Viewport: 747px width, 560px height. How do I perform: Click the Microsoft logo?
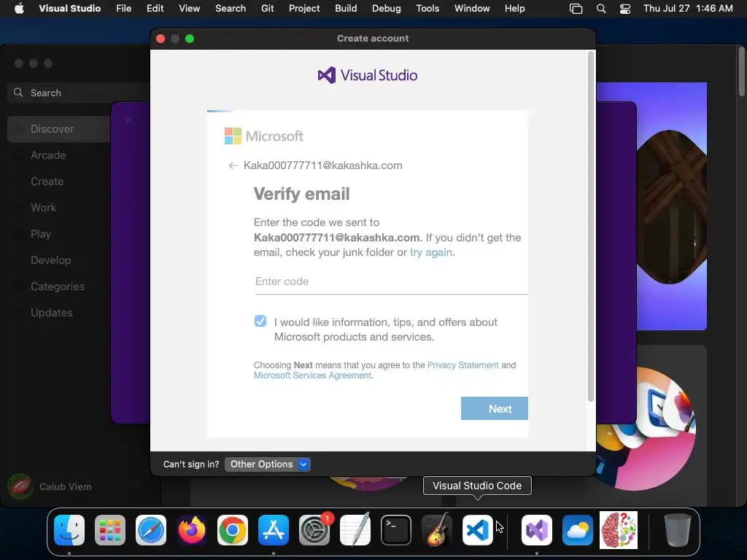point(264,136)
